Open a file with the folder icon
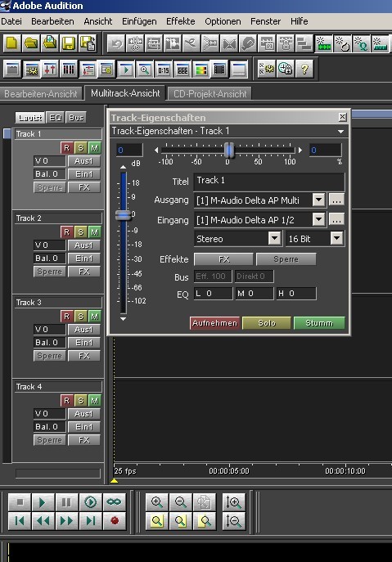 pos(31,43)
